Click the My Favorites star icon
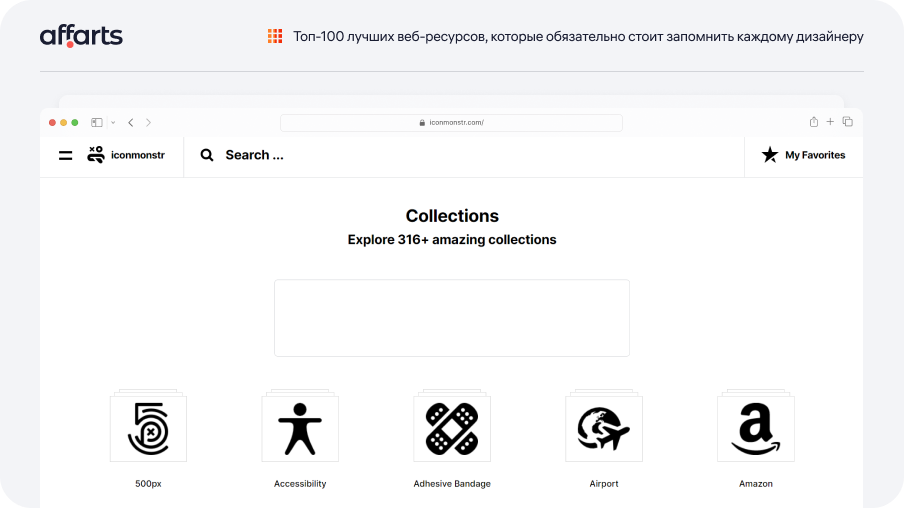Screen dimensions: 904x508 pos(770,155)
